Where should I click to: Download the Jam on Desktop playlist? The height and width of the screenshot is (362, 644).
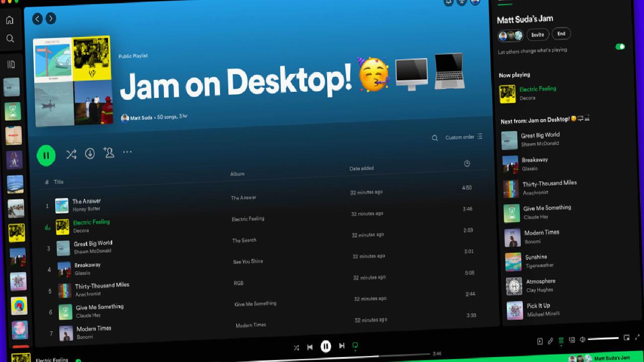coord(90,153)
